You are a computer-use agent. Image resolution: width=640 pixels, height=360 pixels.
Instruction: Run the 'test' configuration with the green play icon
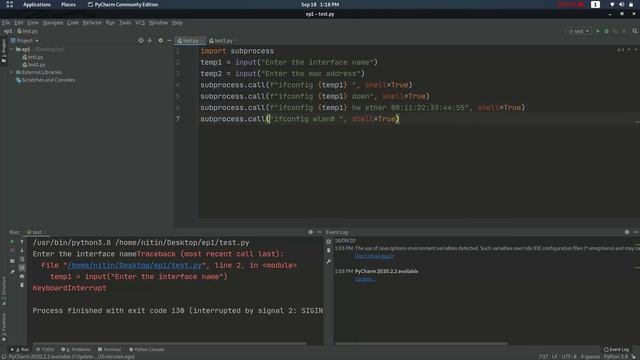(598, 31)
